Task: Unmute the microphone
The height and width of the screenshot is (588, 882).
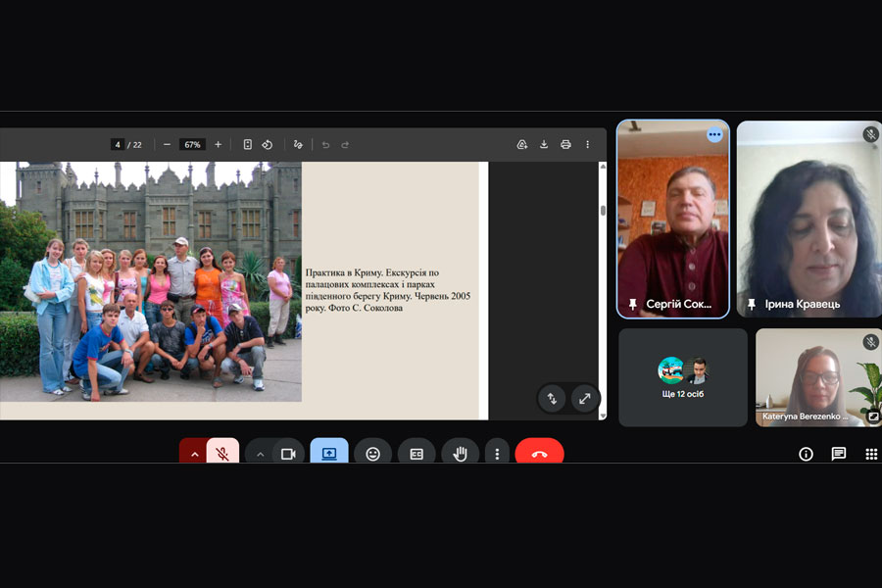Action: (223, 454)
